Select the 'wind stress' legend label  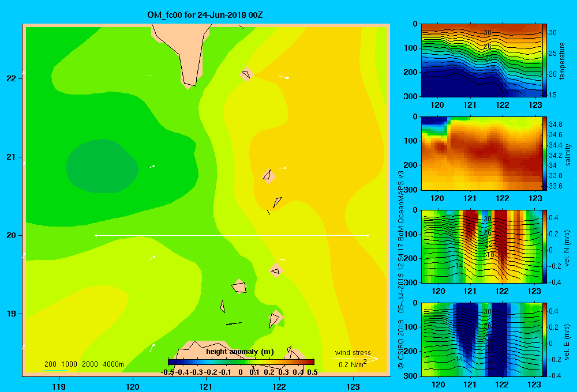click(x=353, y=352)
